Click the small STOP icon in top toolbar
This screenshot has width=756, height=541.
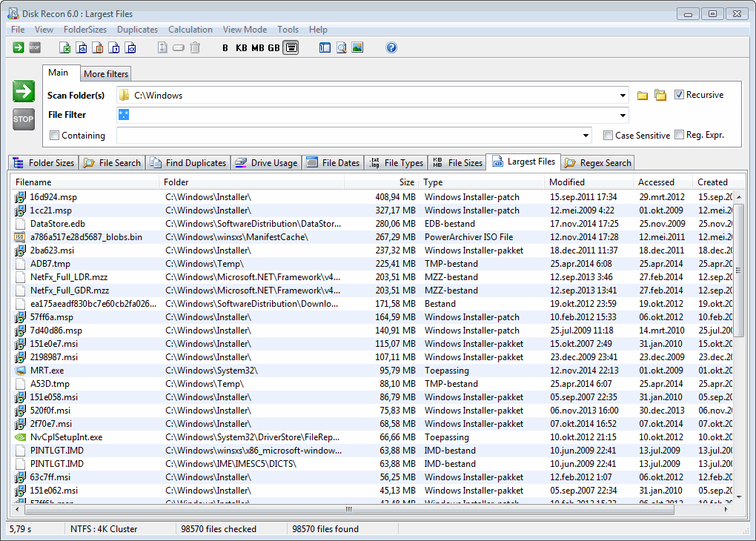(35, 47)
